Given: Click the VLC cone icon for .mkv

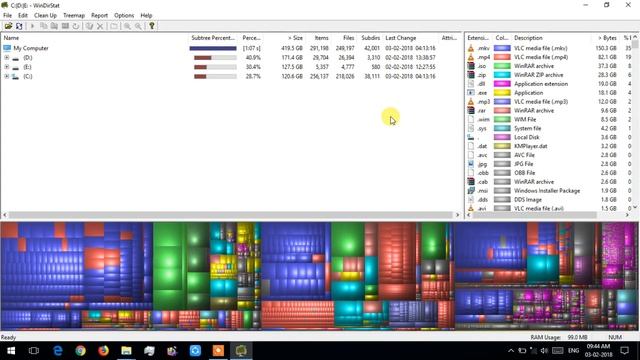Looking at the screenshot, I should coord(471,48).
